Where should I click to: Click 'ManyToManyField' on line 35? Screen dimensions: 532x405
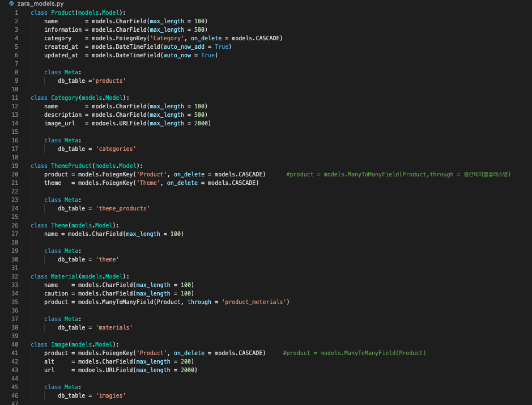tap(127, 302)
